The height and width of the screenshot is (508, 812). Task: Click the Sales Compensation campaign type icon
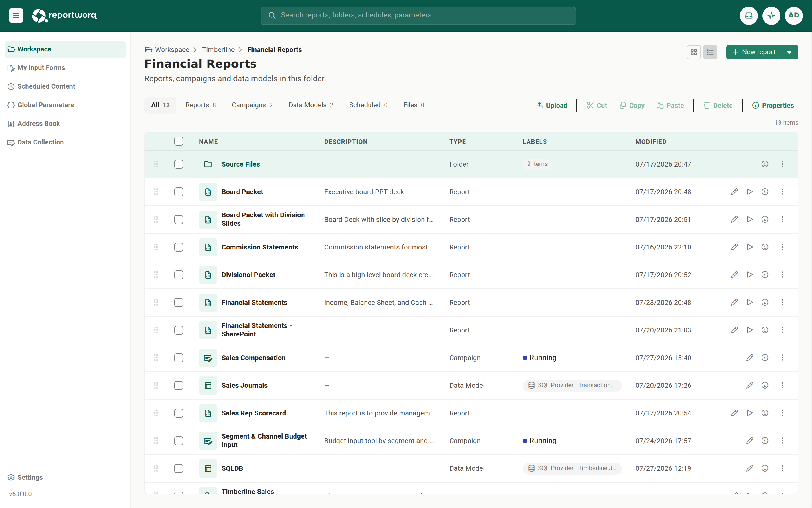208,358
